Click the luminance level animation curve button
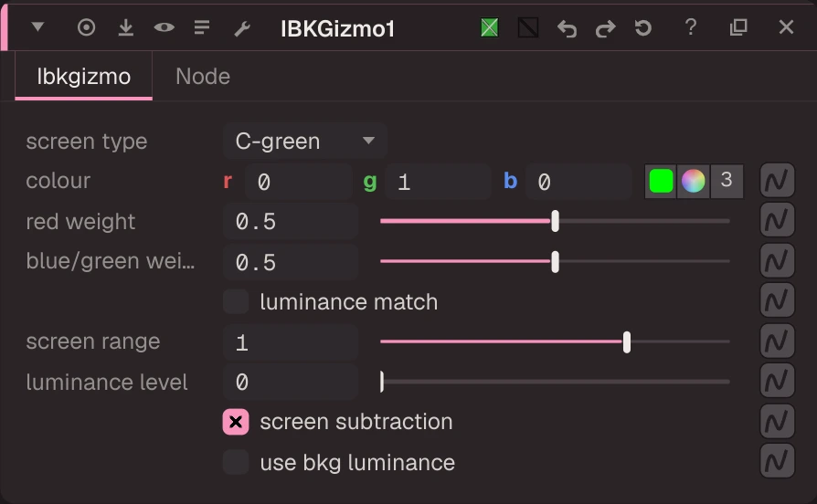Viewport: 817px width, 504px height. pos(777,381)
